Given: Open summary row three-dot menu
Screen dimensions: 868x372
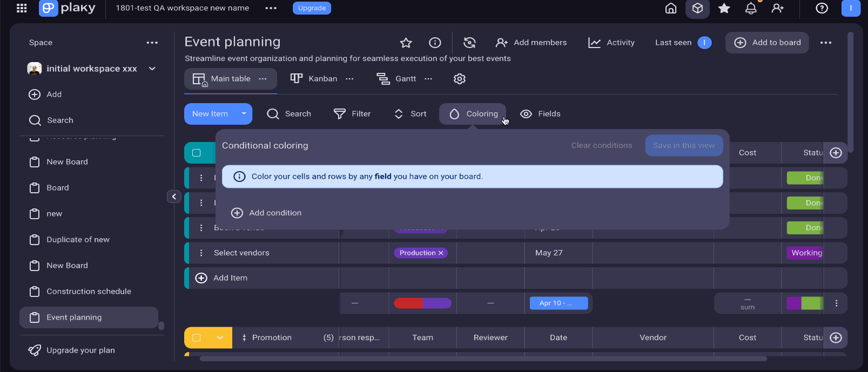Looking at the screenshot, I should click(x=837, y=303).
